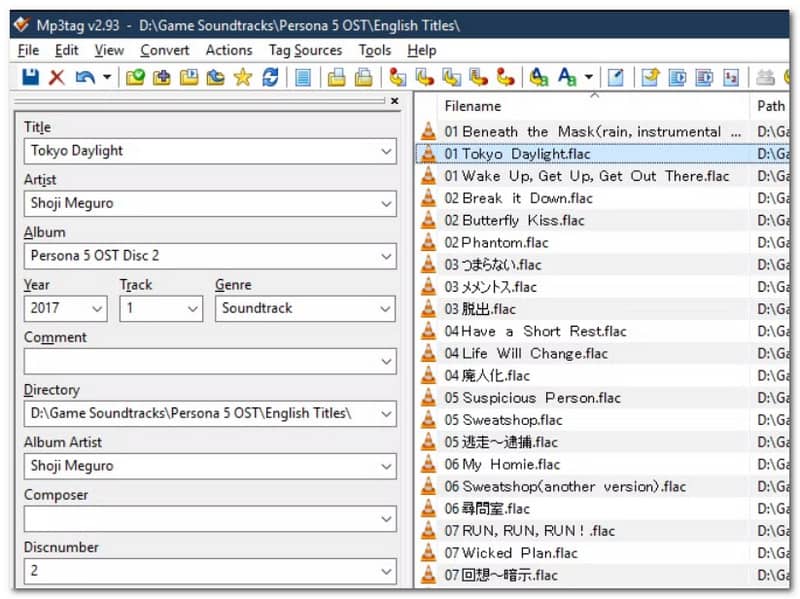Select the file "05 Suspicious Person.flac"

[x=532, y=398]
